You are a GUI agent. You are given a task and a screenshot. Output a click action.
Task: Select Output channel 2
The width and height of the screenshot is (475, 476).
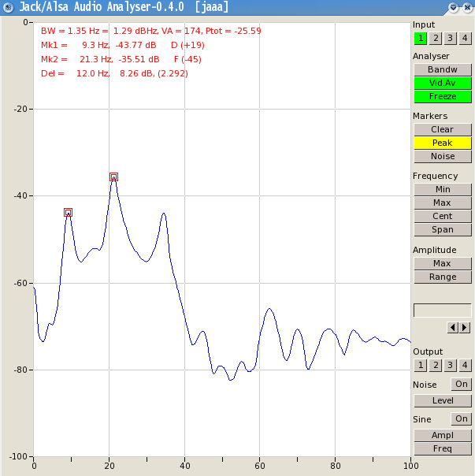pos(436,365)
